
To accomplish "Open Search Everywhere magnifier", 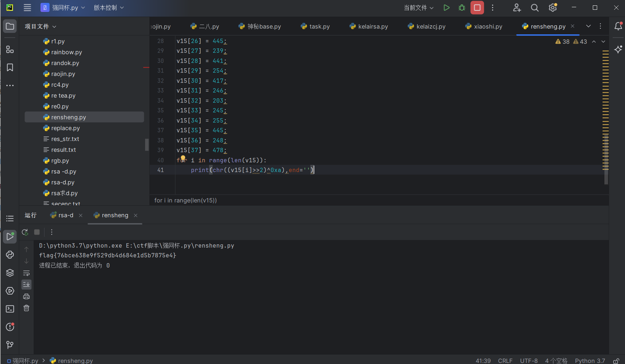I will pyautogui.click(x=535, y=8).
